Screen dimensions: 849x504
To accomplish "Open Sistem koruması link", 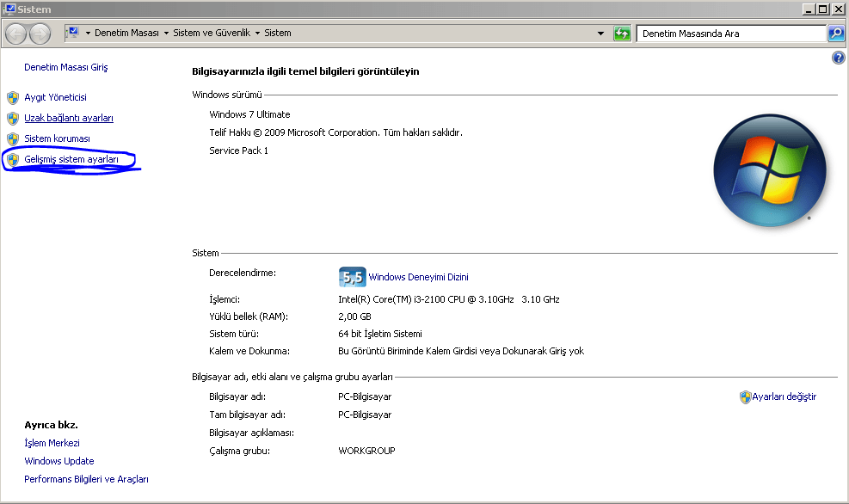I will pos(57,138).
